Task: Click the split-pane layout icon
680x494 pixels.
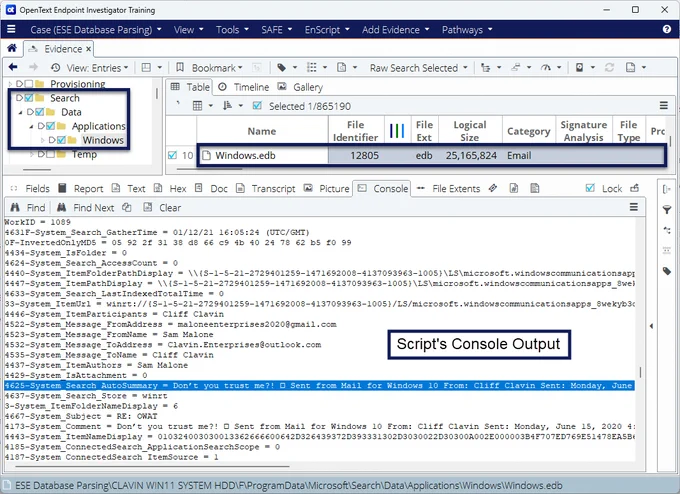Action: coord(146,68)
